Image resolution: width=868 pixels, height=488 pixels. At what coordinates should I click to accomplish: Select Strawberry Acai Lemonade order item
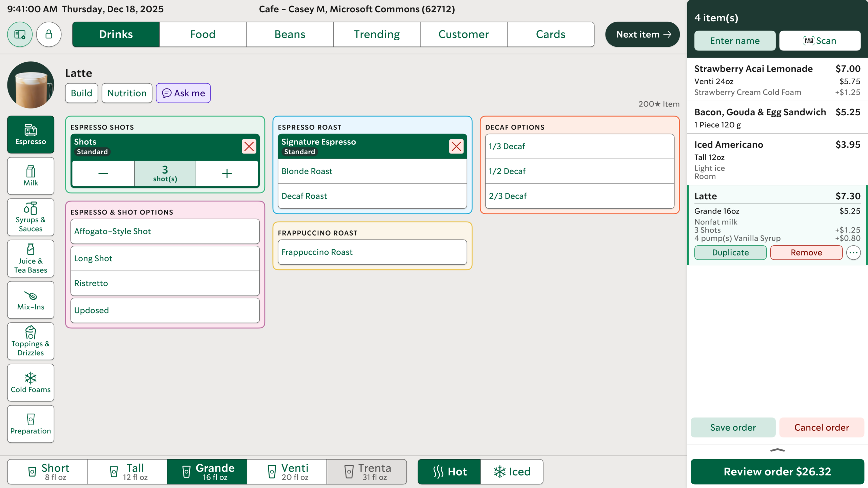777,80
